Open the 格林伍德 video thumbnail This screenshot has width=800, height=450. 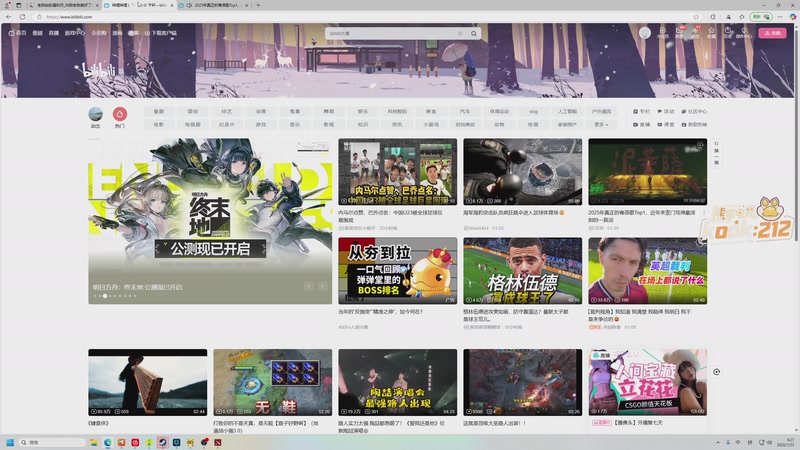522,271
